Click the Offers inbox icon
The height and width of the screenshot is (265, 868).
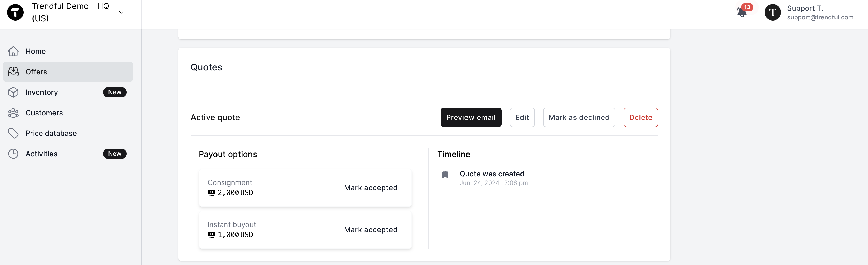14,72
